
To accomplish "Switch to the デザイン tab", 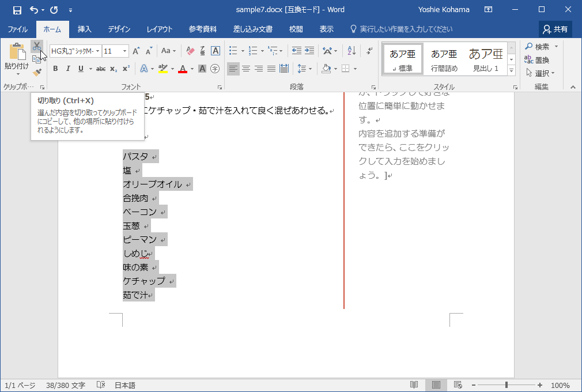I will (119, 29).
